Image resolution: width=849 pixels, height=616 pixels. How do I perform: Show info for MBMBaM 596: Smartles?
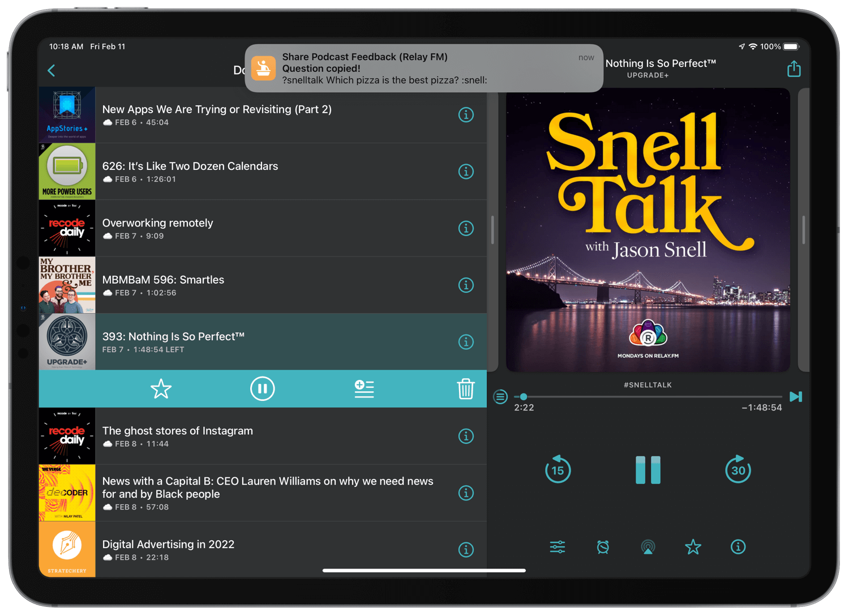(466, 285)
